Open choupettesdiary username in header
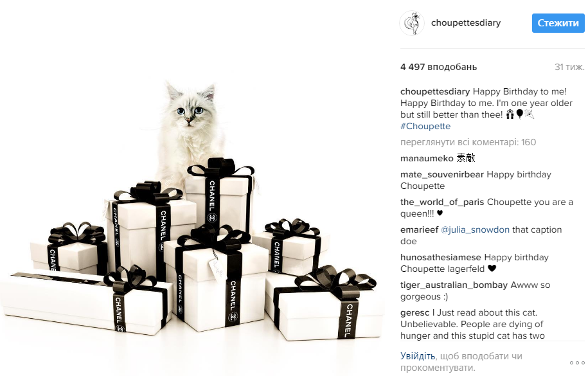Viewport: 588px width, 376px height. (x=466, y=23)
